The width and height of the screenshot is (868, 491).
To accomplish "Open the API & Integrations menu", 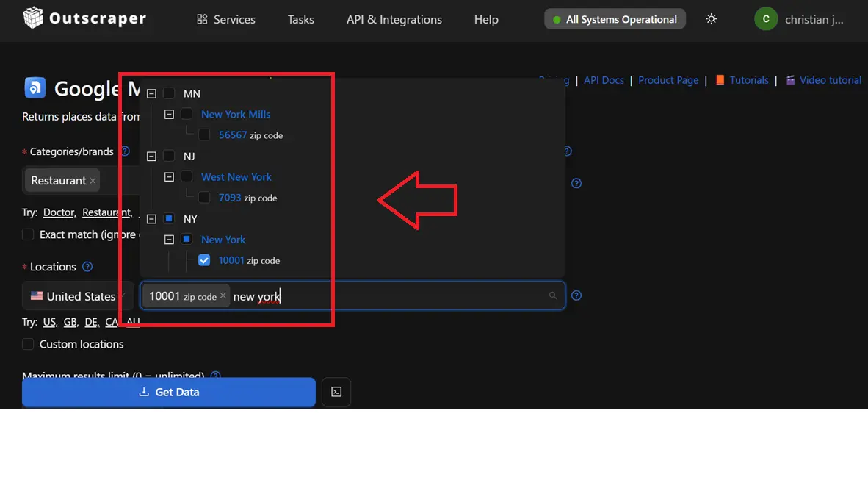I will pos(394,20).
